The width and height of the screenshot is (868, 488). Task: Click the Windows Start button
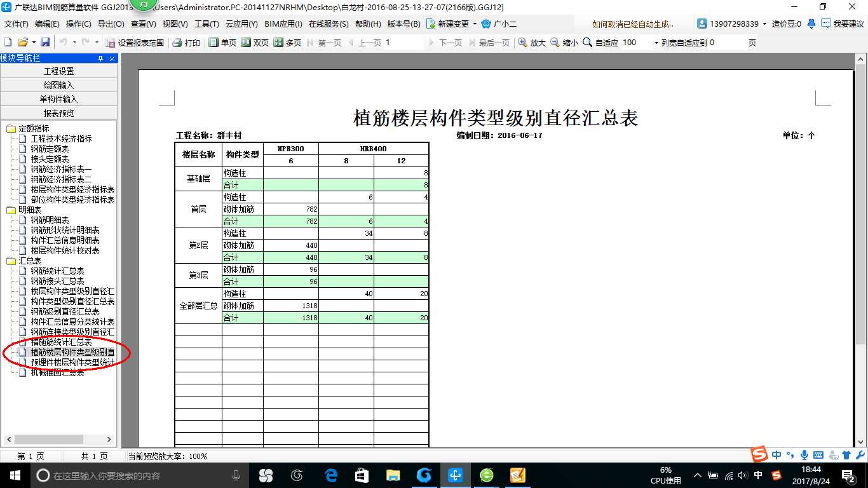point(15,475)
